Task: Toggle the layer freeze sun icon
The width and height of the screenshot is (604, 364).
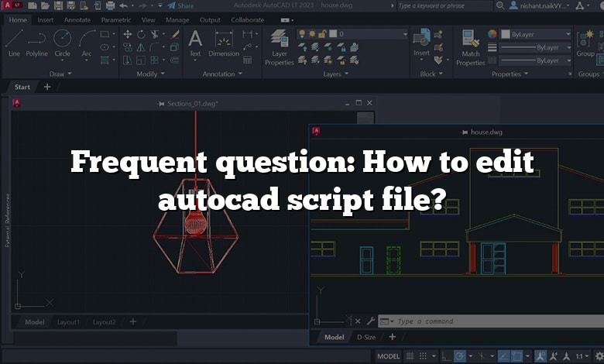Action: tap(312, 34)
